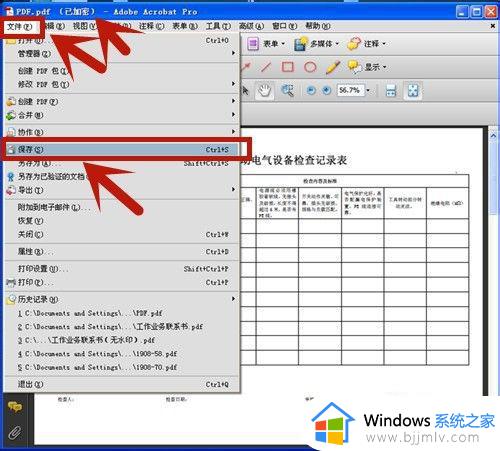This screenshot has width=500, height=451.
Task: Choose 附加到电子邮件 menu entry
Action: coord(121,207)
